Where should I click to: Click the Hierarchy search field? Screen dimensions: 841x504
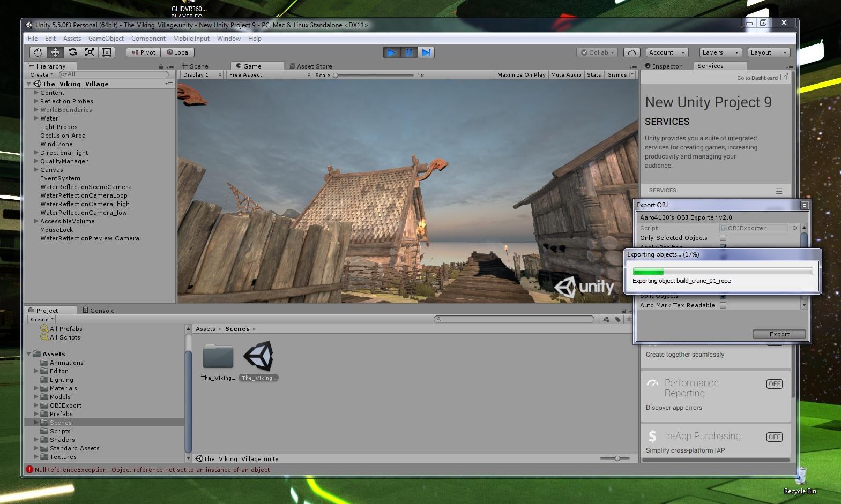[x=114, y=74]
